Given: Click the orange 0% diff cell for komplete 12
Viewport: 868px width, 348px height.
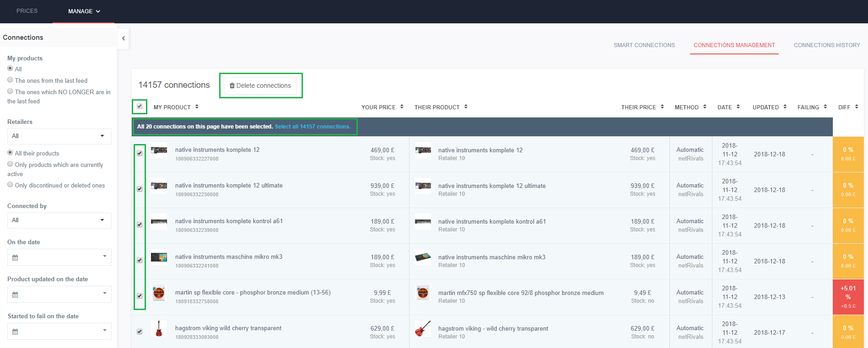Looking at the screenshot, I should (x=848, y=154).
